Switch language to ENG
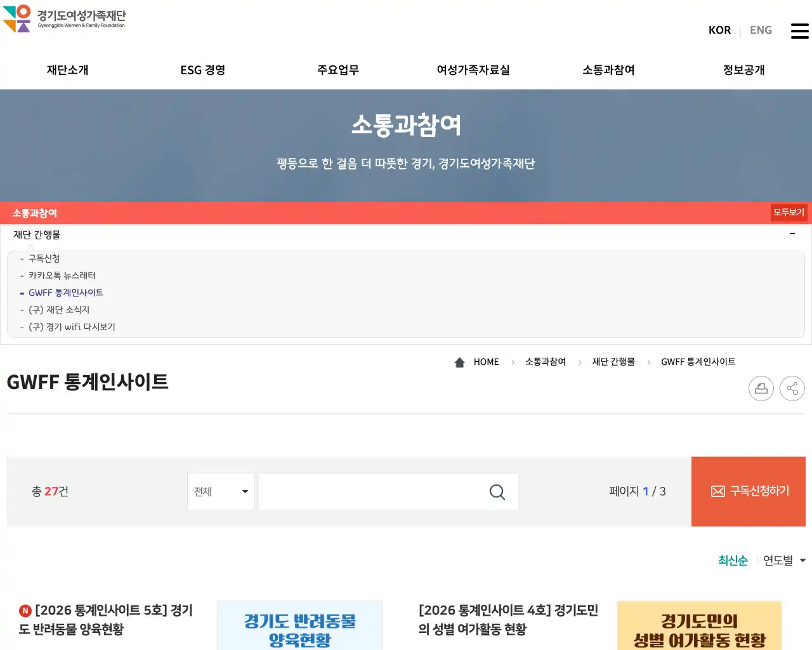 coord(761,30)
